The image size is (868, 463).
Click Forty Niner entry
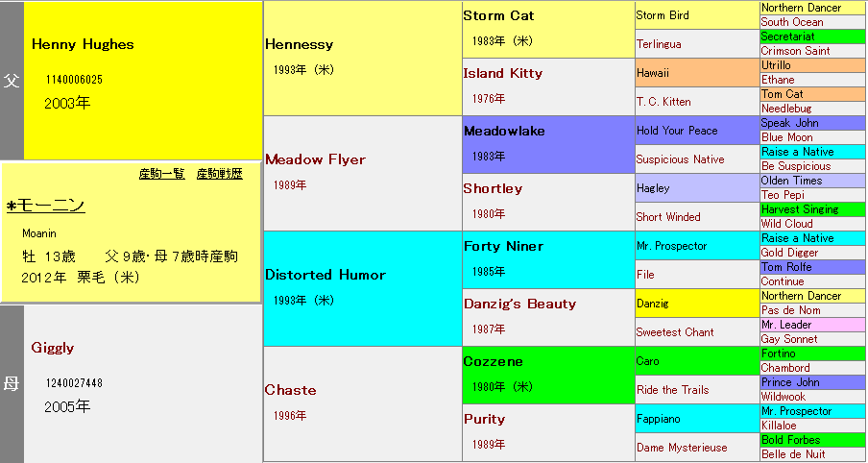pyautogui.click(x=502, y=246)
